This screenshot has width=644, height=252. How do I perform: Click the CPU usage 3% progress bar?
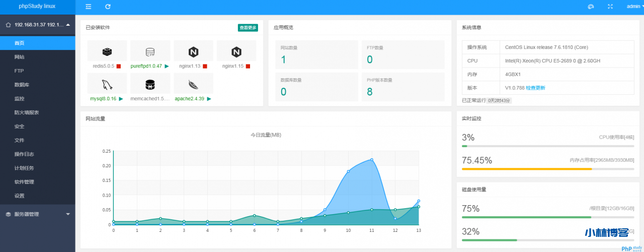coord(548,146)
